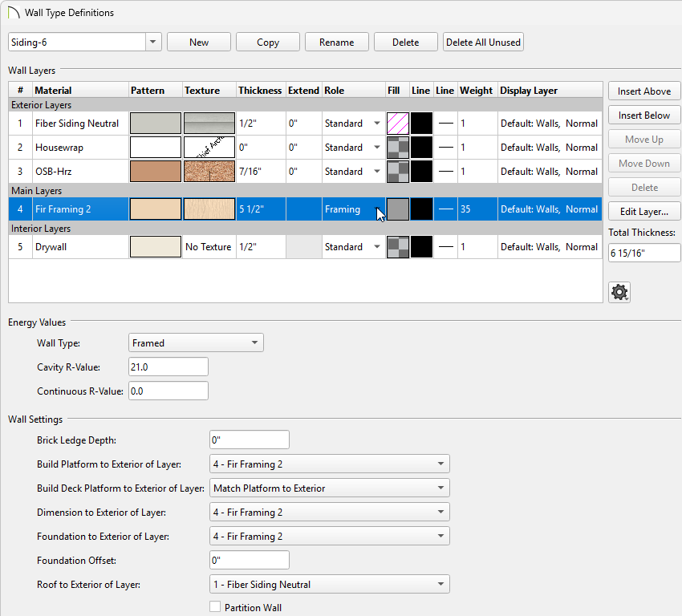Click line style for Drywall row
Viewport: 682px width, 616px height.
click(445, 247)
